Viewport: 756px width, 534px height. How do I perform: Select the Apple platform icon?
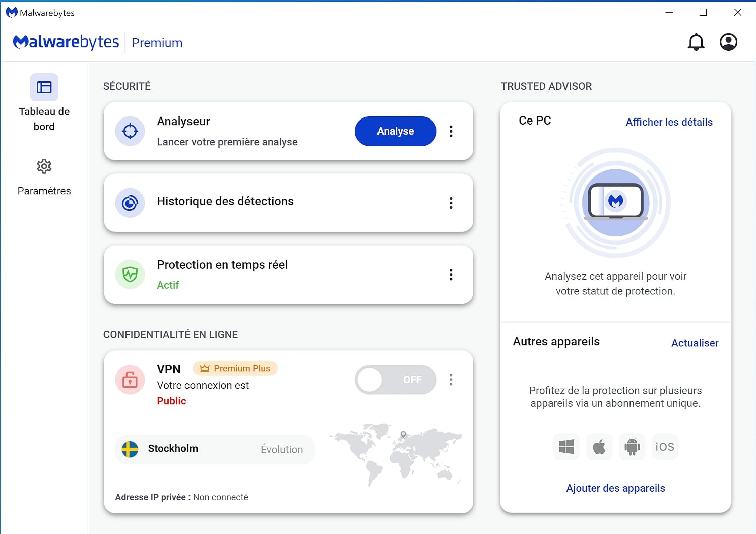(599, 447)
